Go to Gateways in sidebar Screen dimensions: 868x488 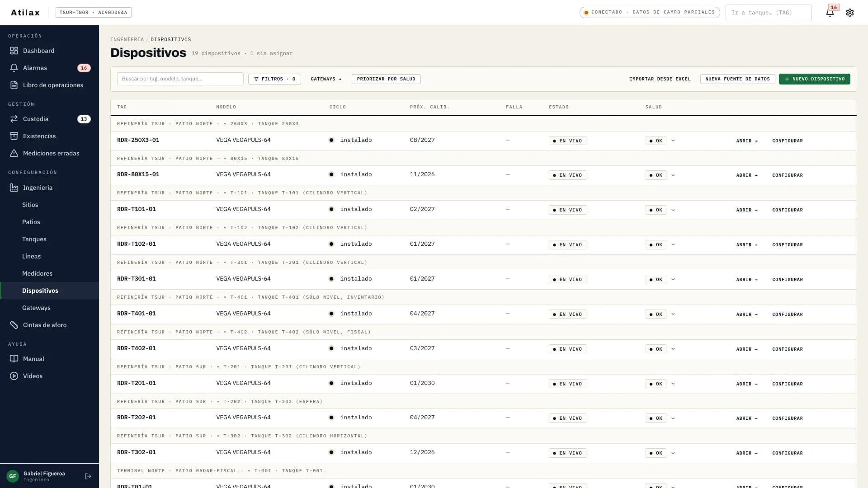[36, 308]
